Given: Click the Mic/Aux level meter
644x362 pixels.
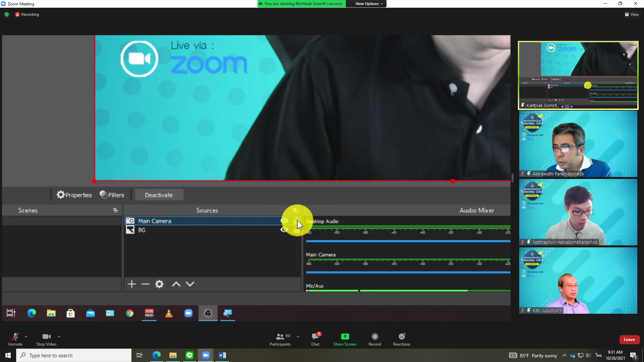Looking at the screenshot, I should coord(408,291).
